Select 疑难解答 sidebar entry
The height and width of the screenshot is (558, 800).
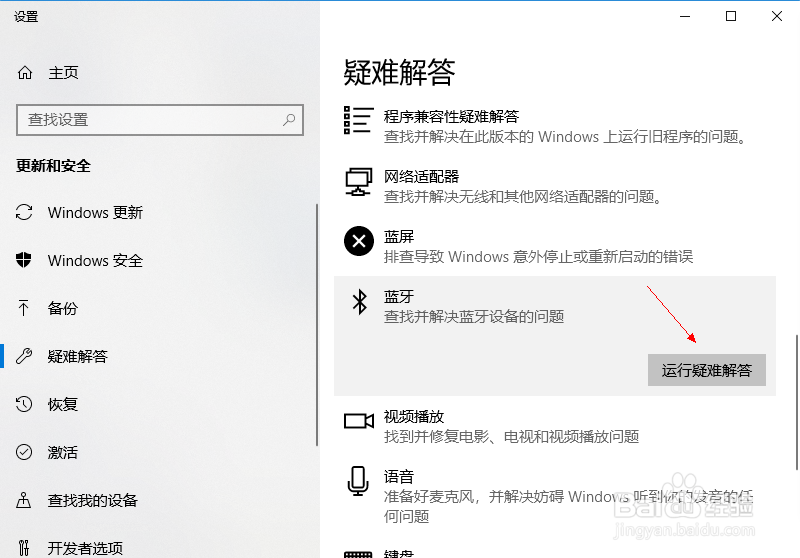point(78,356)
